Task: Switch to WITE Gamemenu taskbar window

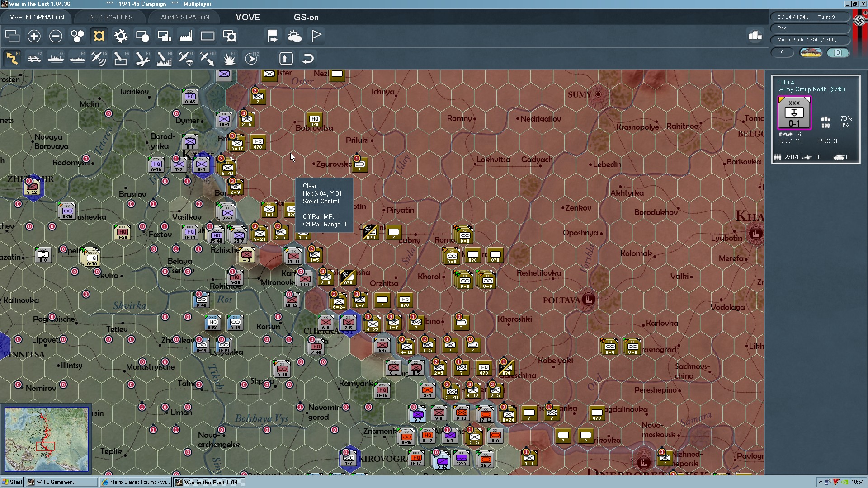Action: [x=61, y=482]
